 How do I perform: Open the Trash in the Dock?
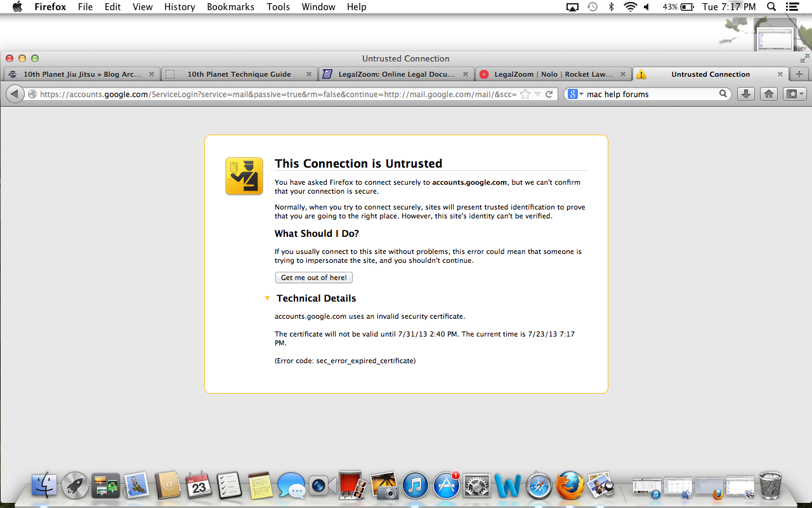click(x=770, y=486)
